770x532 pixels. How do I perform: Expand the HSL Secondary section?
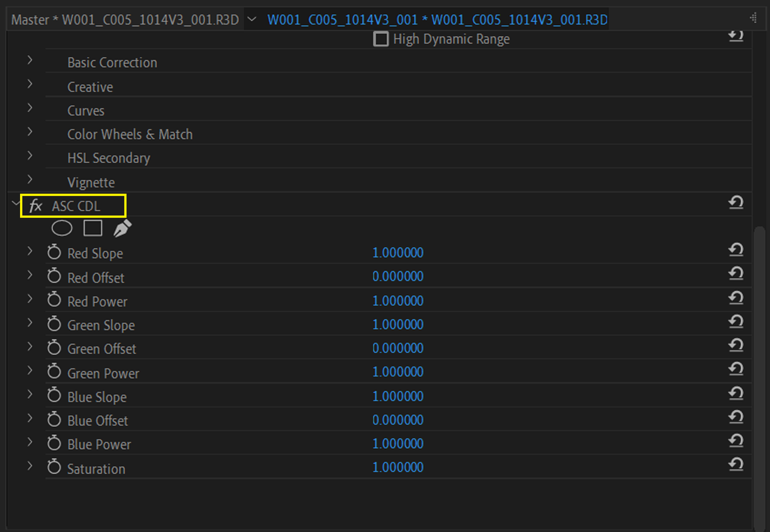pos(30,156)
